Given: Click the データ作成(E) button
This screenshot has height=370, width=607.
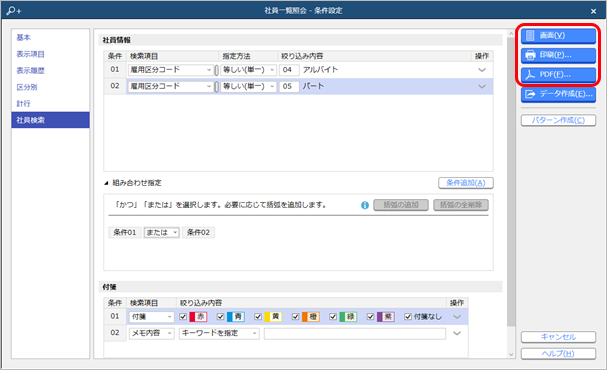Looking at the screenshot, I should coord(558,94).
